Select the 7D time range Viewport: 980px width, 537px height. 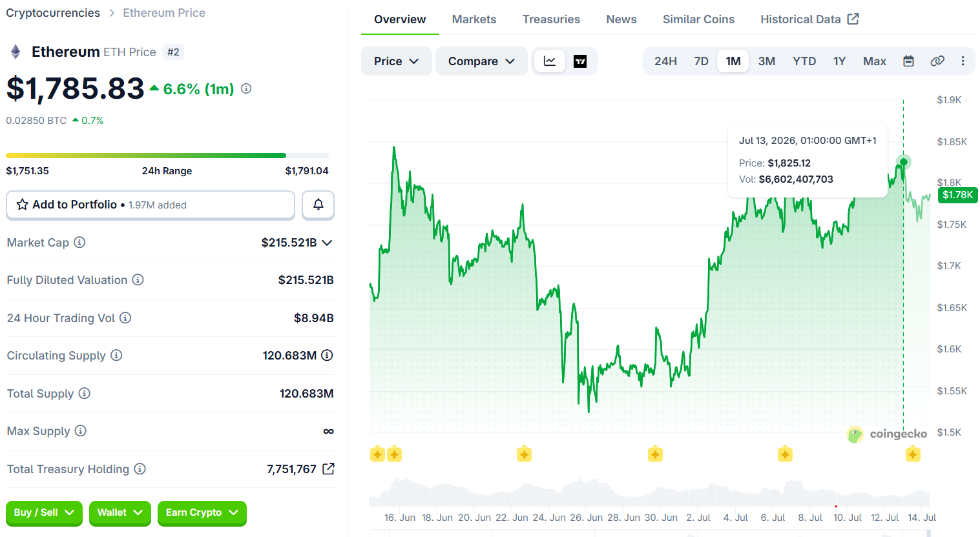point(701,61)
